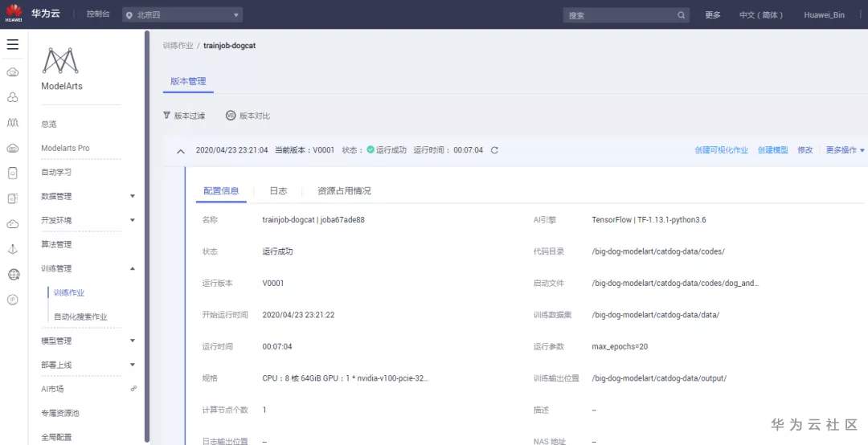Click the ModelArts network logo

point(60,61)
